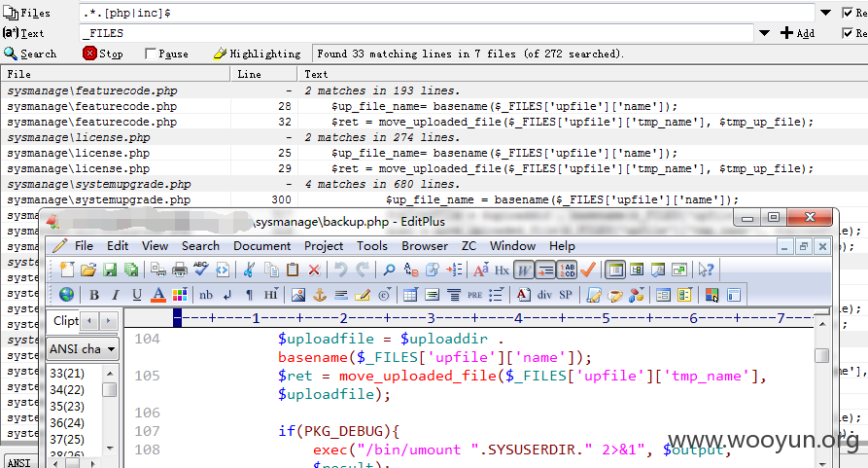Open the Search menu in EditPlus
Image resolution: width=868 pixels, height=468 pixels.
200,246
